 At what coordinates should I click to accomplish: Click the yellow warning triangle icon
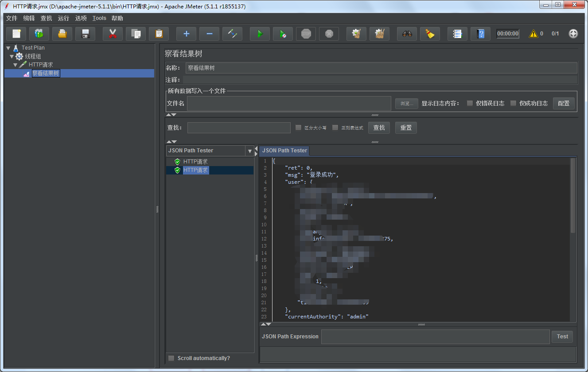[533, 34]
